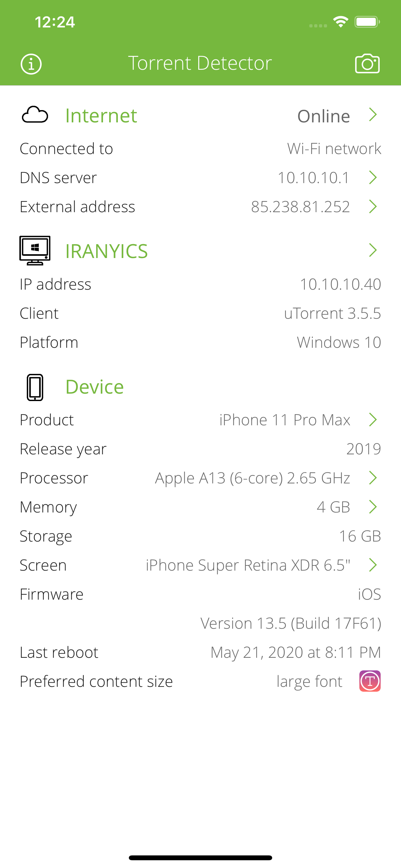Open the font settings via the T icon
The width and height of the screenshot is (401, 868).
point(369,681)
